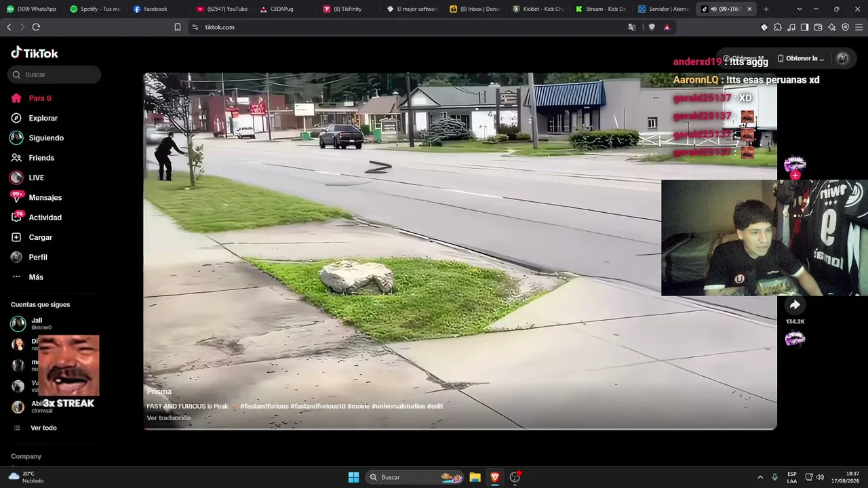Switch to the Spotify browser tab

[x=95, y=9]
